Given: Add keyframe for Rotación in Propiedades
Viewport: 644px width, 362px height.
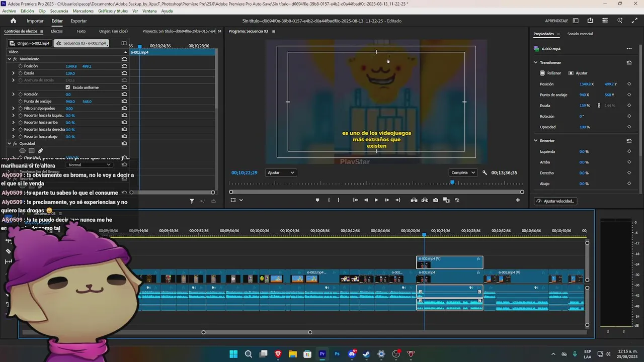Looking at the screenshot, I should tap(629, 116).
